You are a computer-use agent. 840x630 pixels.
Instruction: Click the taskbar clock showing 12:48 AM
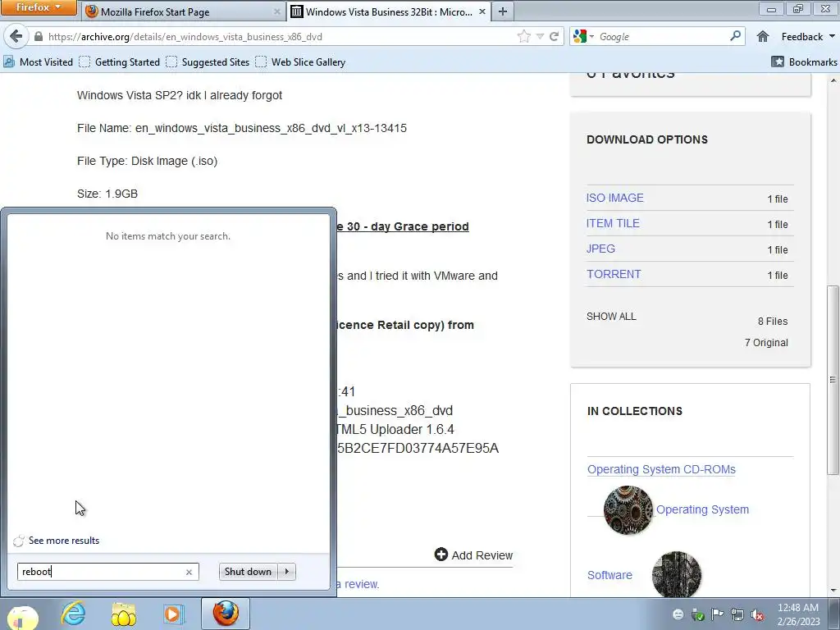798,614
